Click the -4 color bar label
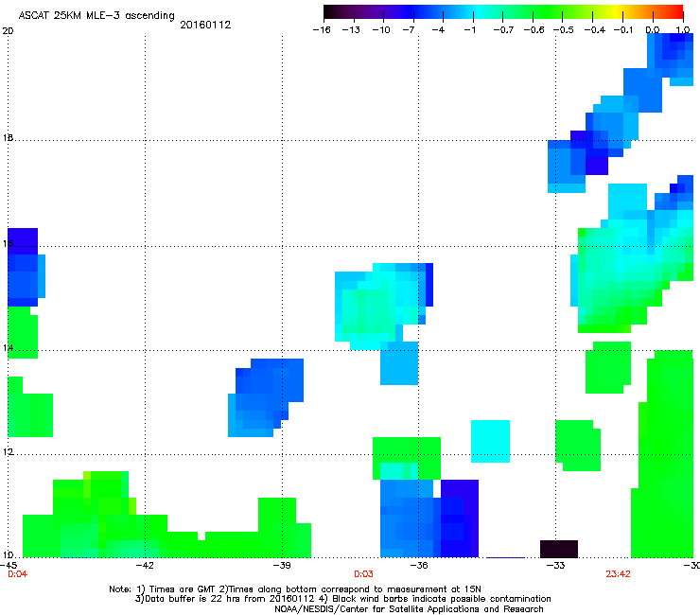 click(438, 30)
